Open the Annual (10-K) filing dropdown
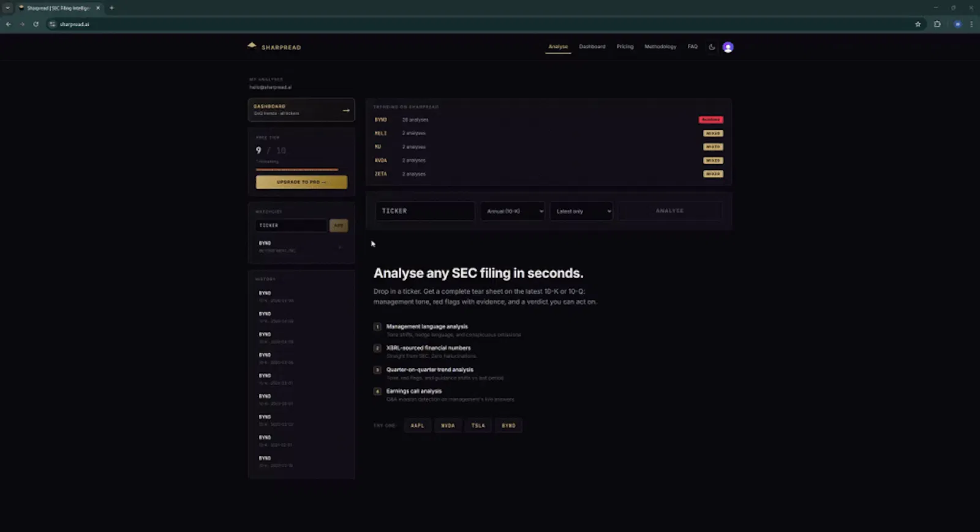 coord(513,211)
